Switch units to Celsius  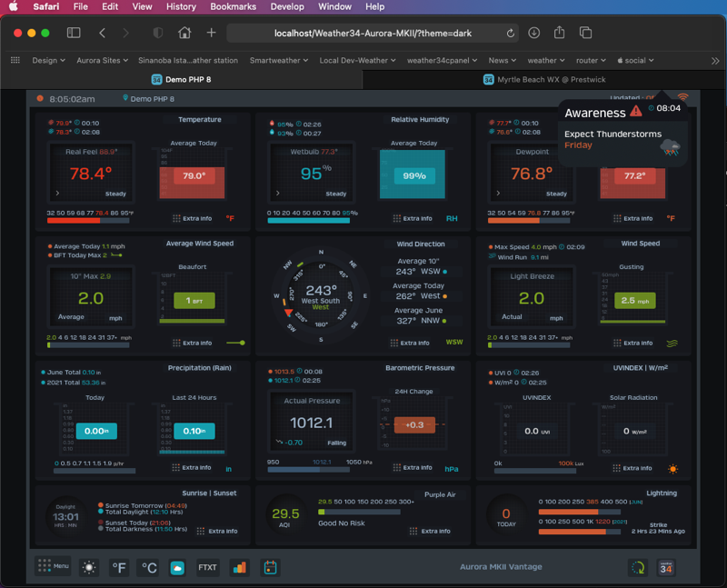149,568
